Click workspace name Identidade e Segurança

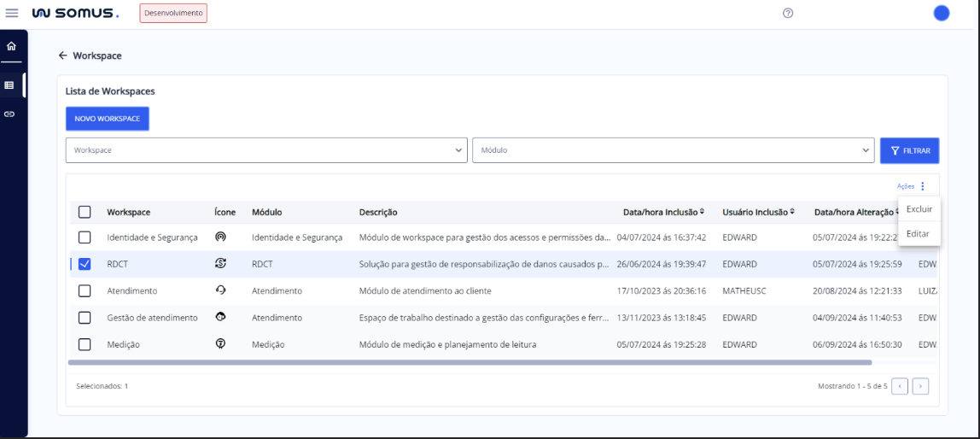(x=153, y=237)
